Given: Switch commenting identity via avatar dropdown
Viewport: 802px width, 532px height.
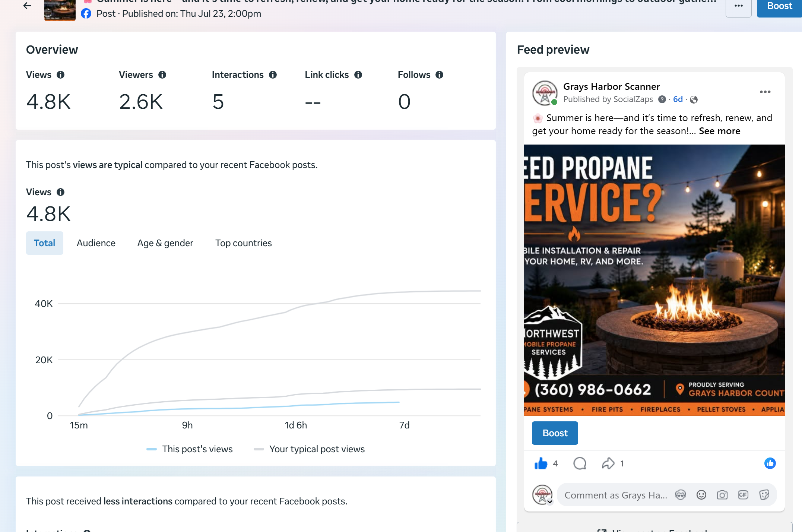Looking at the screenshot, I should [x=543, y=495].
